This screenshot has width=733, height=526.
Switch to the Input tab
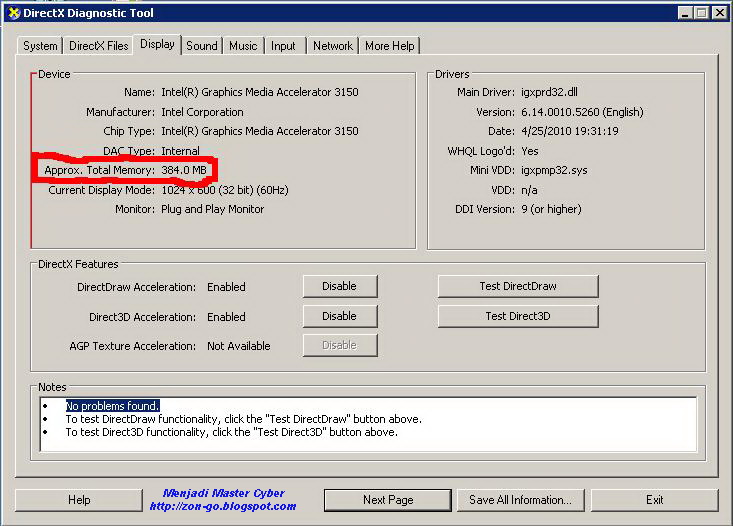coord(283,46)
